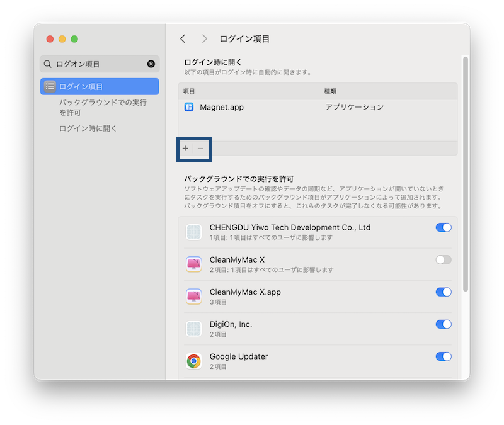Click the アプリケーション type cell

coord(354,107)
